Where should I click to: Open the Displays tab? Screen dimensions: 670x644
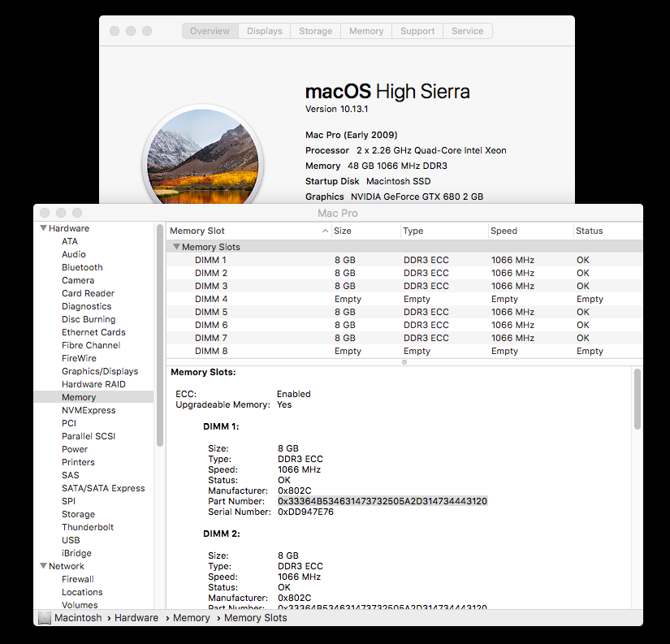coord(265,31)
